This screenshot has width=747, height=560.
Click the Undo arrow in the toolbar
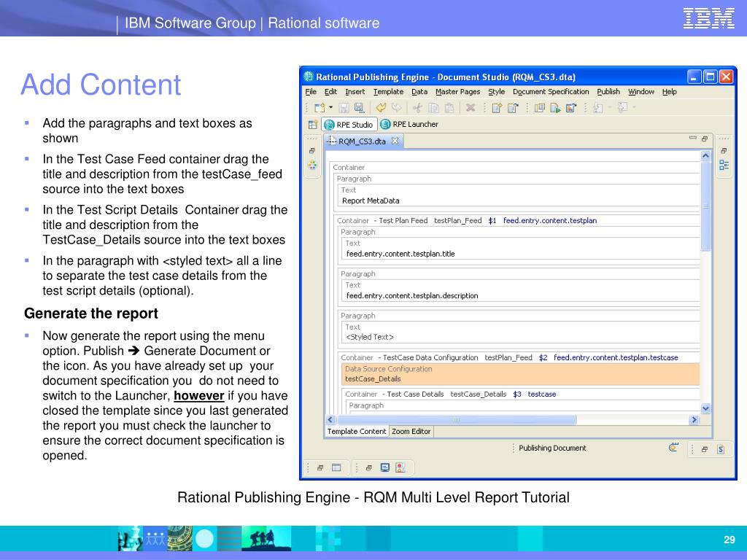(381, 108)
